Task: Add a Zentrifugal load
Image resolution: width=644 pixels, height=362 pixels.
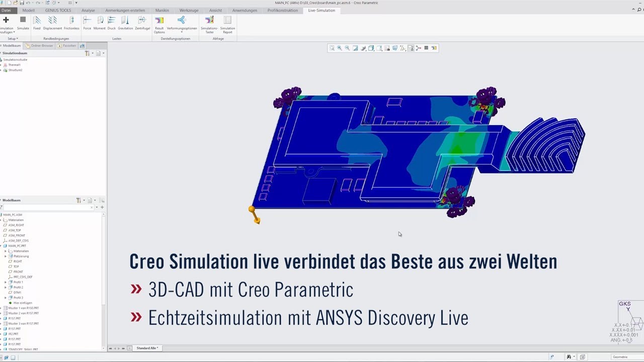Action: [142, 23]
